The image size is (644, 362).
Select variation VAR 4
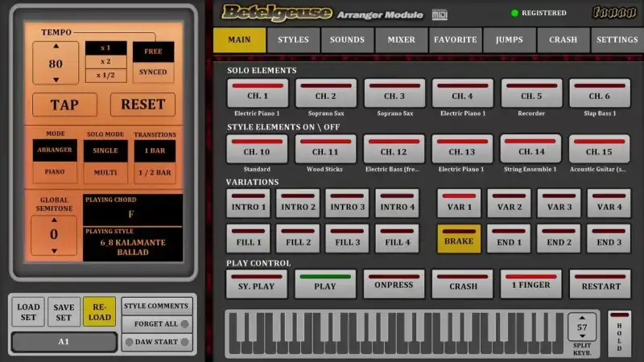609,204
